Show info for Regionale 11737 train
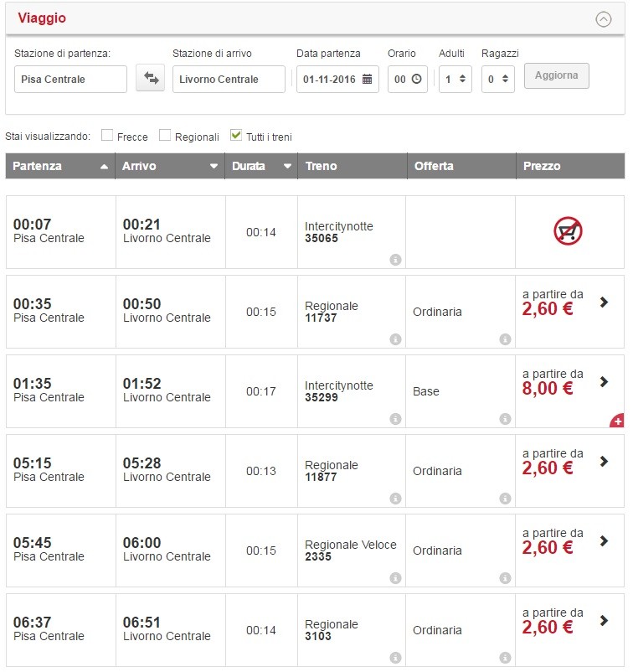Viewport: 633px width, 672px height. 395,339
